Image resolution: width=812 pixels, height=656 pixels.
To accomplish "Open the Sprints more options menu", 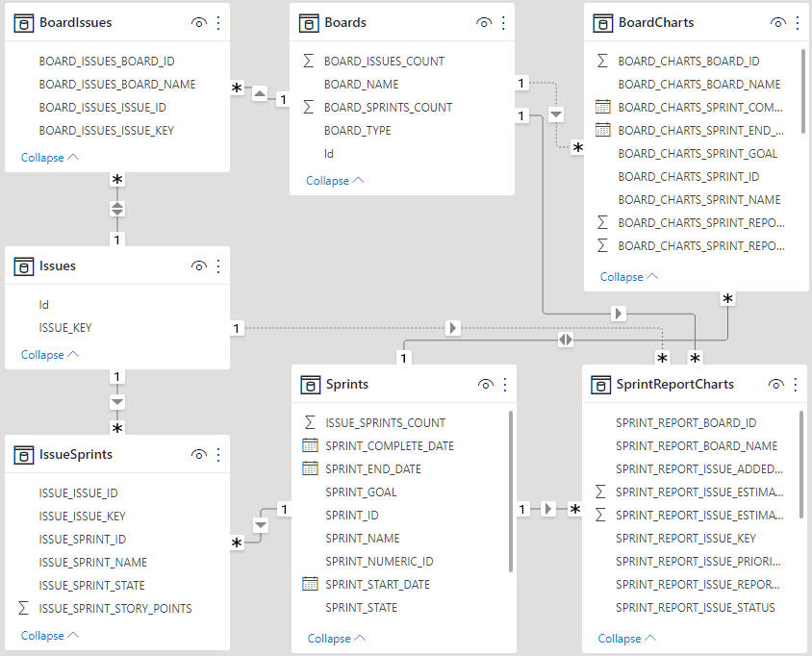I will 505,384.
